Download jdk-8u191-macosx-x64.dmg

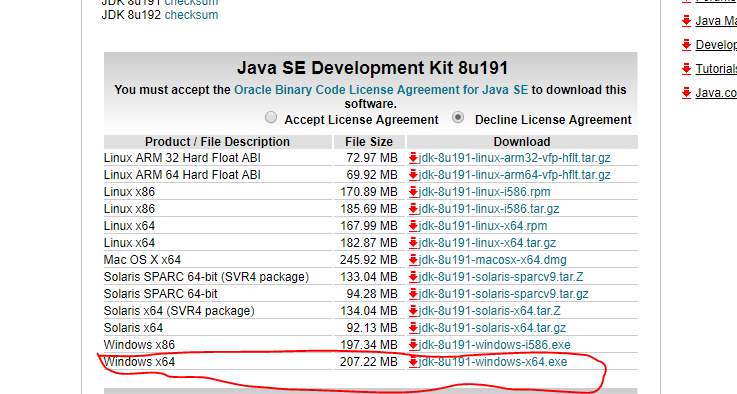click(x=492, y=260)
